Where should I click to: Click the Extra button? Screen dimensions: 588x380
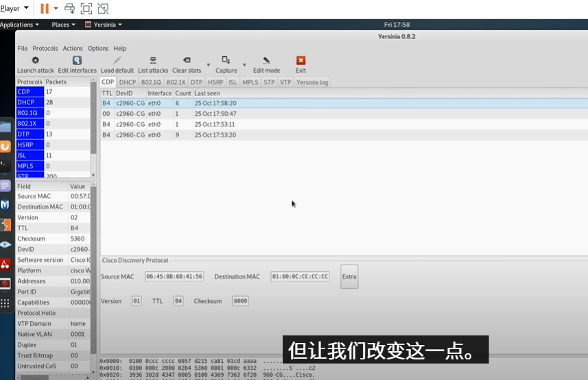[349, 276]
